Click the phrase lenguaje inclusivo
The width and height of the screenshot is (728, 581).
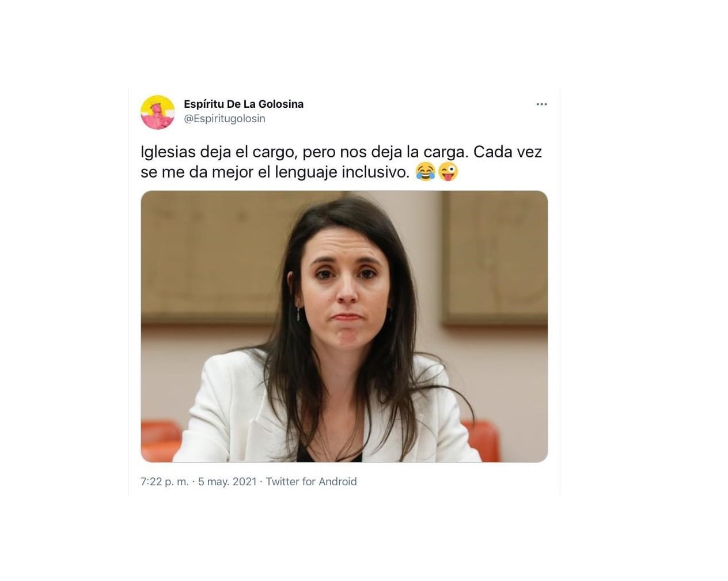tap(342, 172)
